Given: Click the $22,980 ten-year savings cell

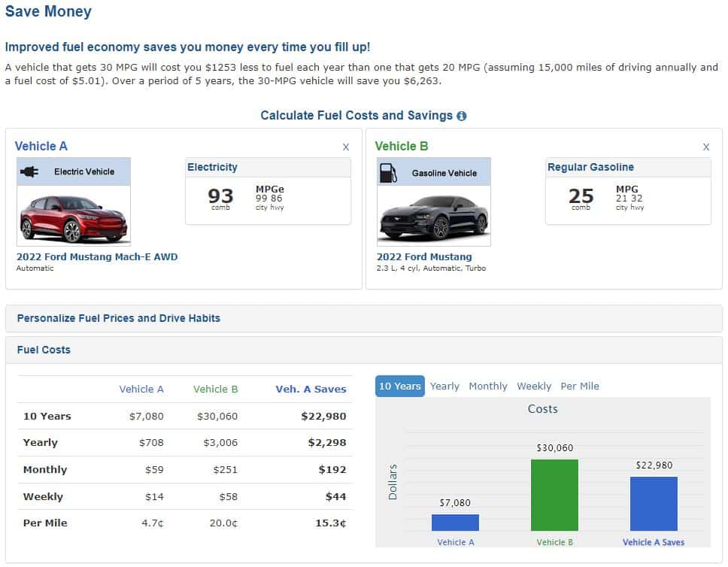Looking at the screenshot, I should click(323, 417).
